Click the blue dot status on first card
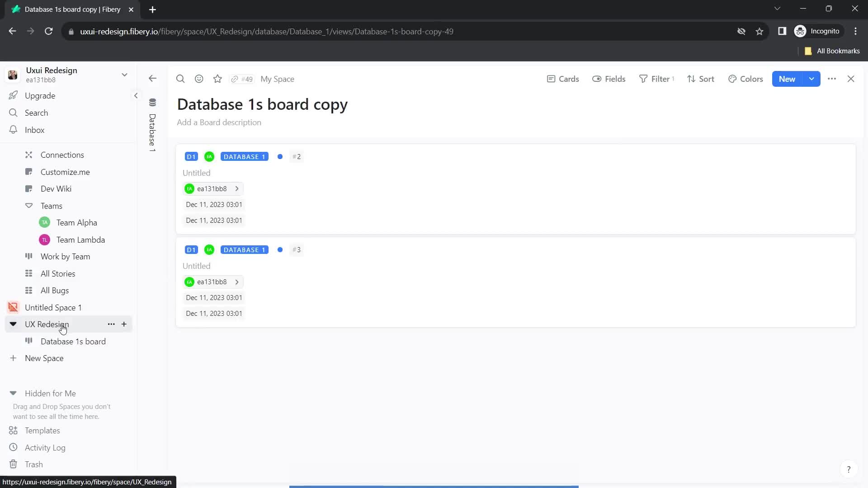Viewport: 868px width, 488px height. point(279,156)
